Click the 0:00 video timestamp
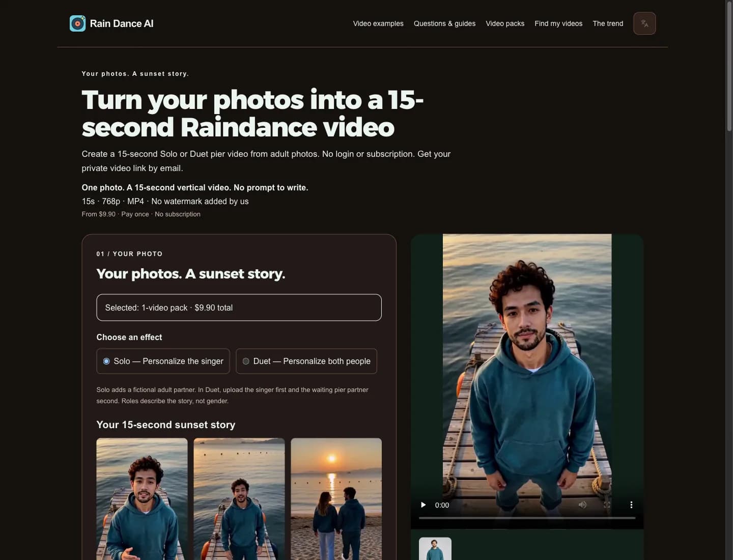The image size is (733, 560). coord(442,505)
